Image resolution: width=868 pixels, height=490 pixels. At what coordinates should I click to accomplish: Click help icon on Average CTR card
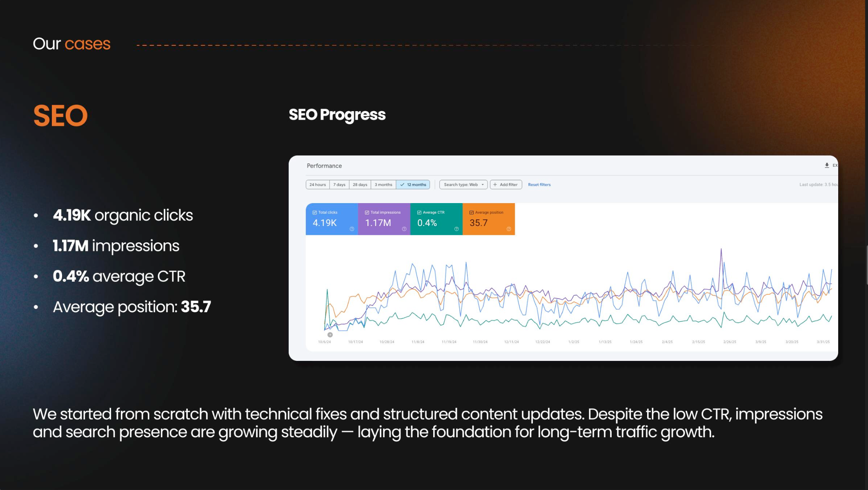pos(456,229)
